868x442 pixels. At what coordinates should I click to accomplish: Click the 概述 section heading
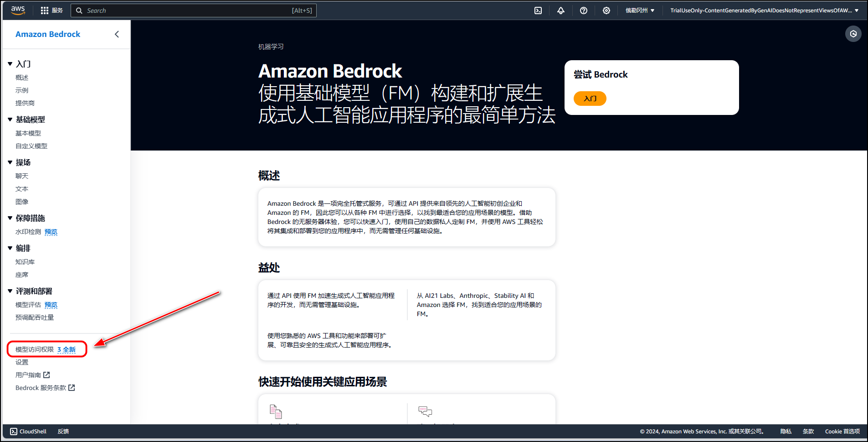coord(269,176)
